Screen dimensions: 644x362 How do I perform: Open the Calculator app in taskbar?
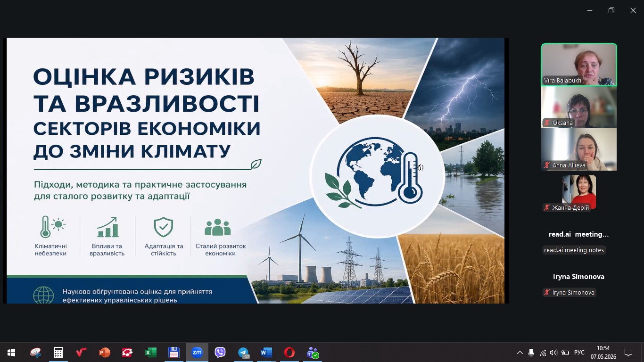tap(58, 353)
